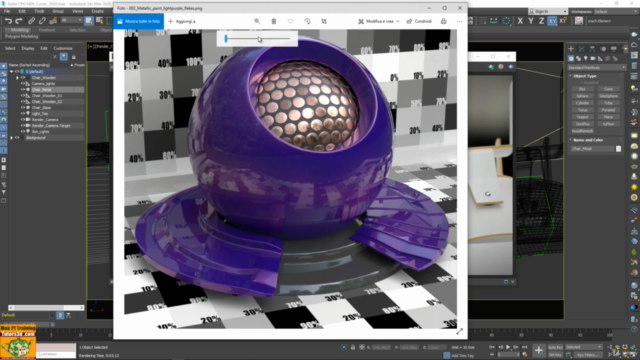The height and width of the screenshot is (360, 640).
Task: Open the Hierarchy panel tab
Action: (592, 49)
